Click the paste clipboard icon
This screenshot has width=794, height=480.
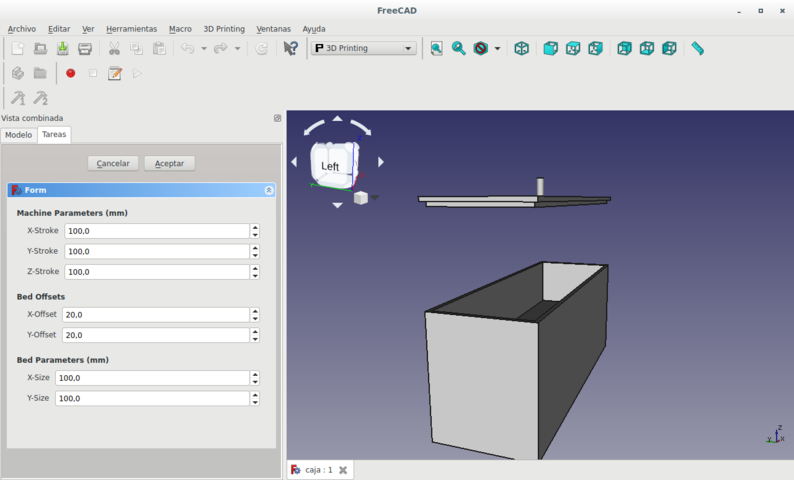coord(159,48)
